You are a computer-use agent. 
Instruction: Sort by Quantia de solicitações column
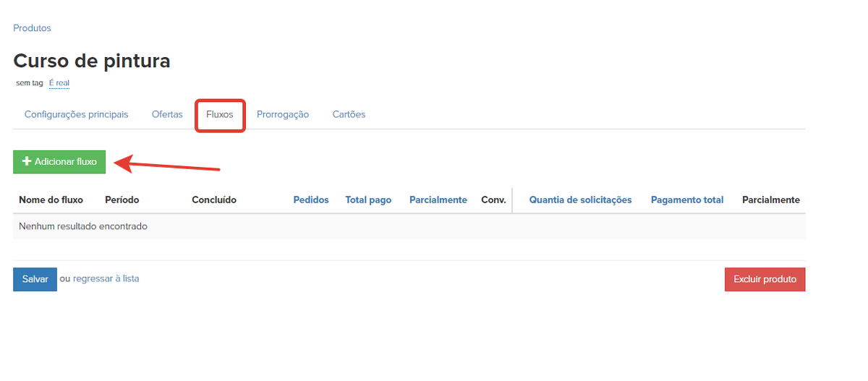pos(580,200)
